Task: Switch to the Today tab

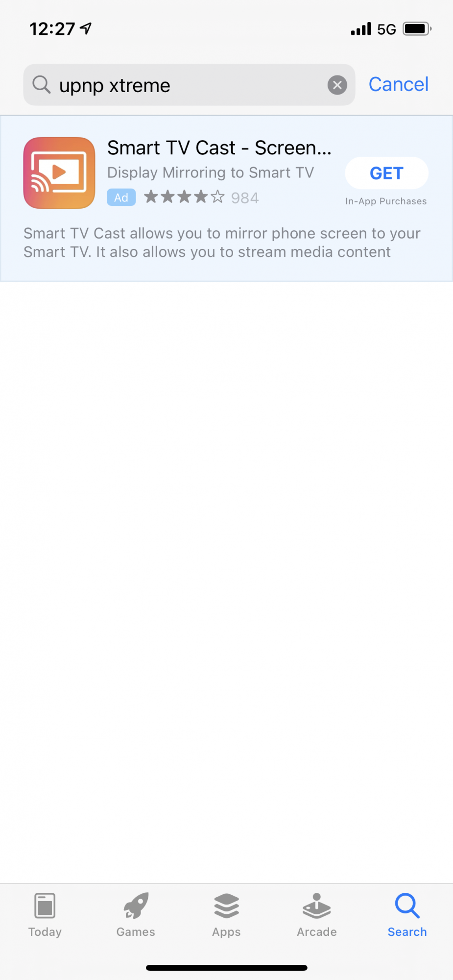Action: 45,915
